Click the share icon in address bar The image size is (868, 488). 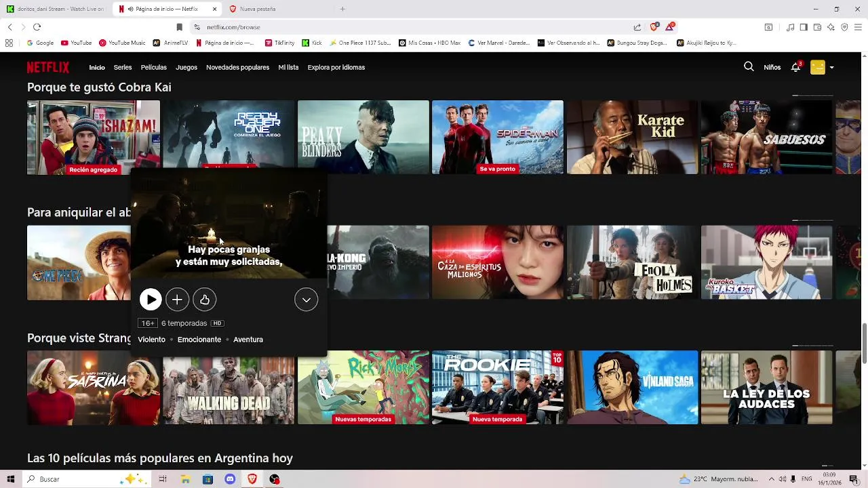click(637, 27)
